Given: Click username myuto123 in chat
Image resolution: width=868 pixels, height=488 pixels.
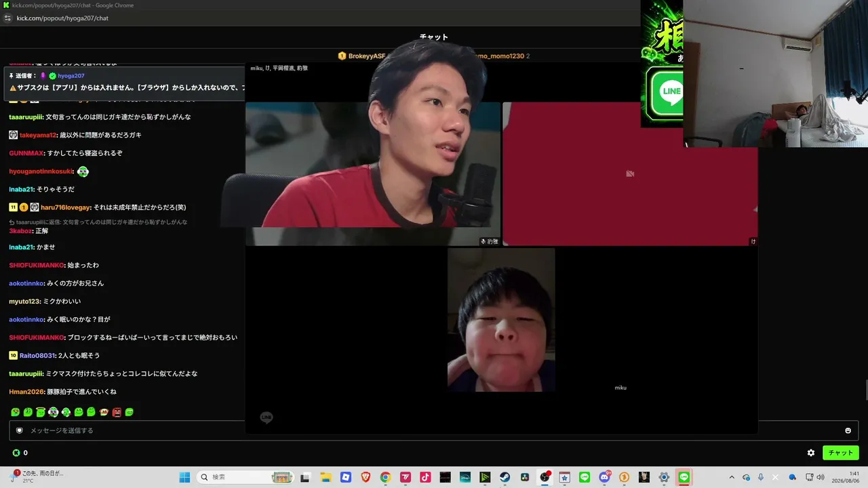Looking at the screenshot, I should pyautogui.click(x=24, y=302).
